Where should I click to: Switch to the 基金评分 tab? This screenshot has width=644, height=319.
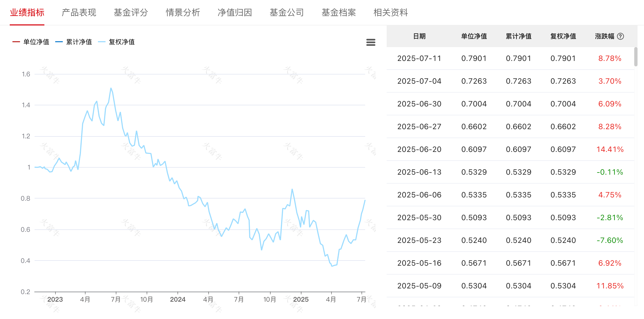point(131,12)
